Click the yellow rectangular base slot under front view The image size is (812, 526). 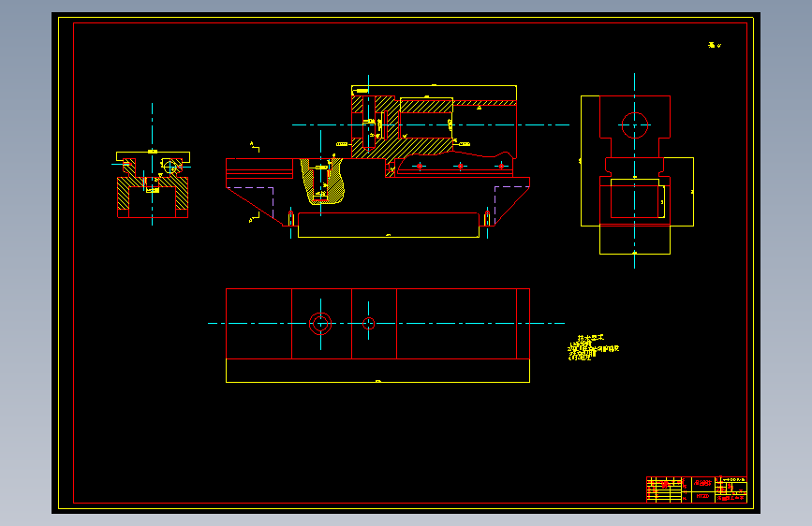click(389, 226)
